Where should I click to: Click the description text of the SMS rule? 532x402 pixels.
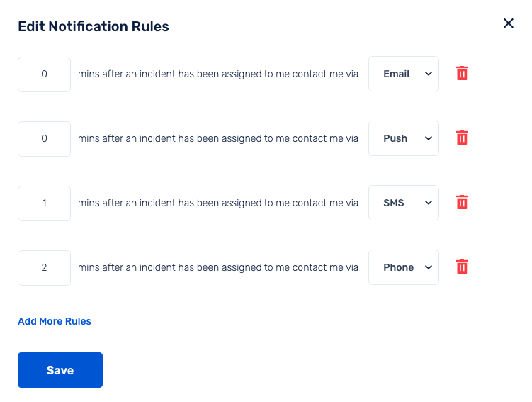click(x=218, y=203)
